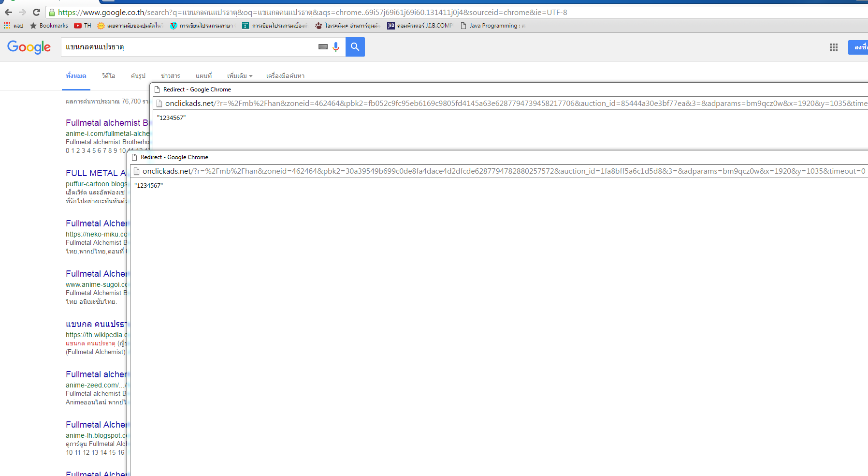This screenshot has height=476, width=868.
Task: Open the on-screen keyboard in the search box
Action: pos(323,47)
